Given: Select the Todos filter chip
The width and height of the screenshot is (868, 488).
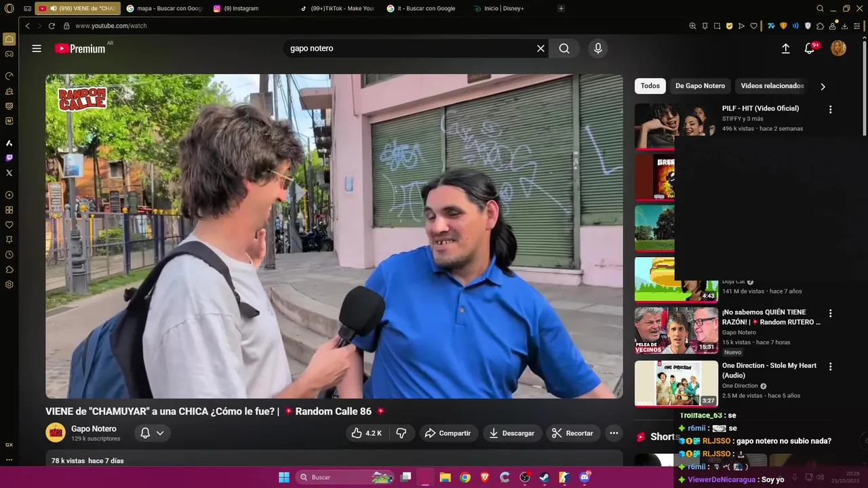Looking at the screenshot, I should [650, 86].
